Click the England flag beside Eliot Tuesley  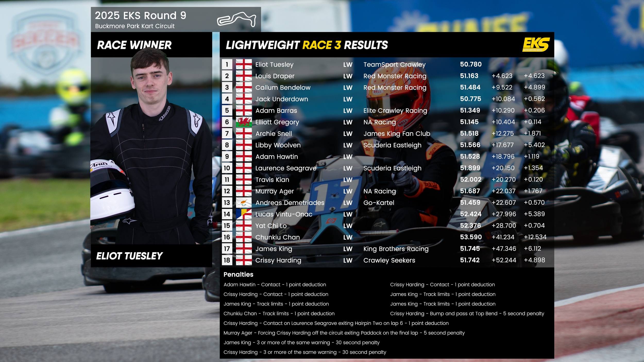244,64
